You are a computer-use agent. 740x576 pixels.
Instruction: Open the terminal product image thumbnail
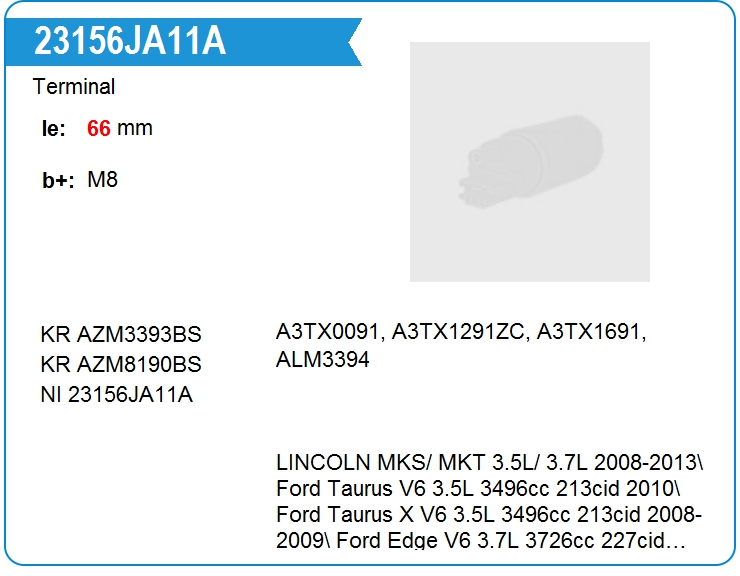[529, 161]
